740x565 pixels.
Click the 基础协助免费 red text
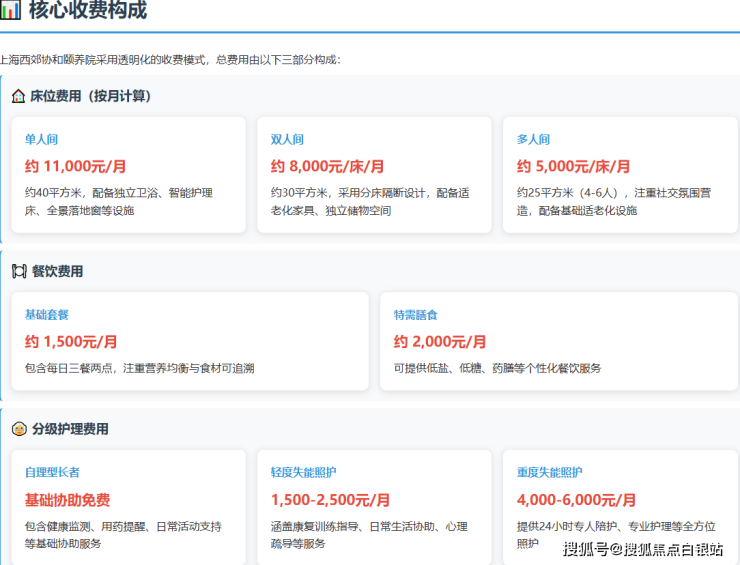tap(67, 500)
